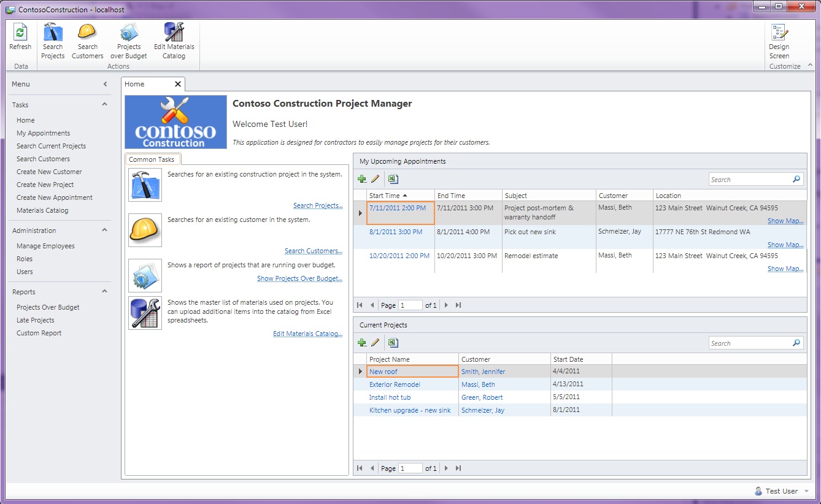Open the Test User dropdown in status bar
The image size is (821, 504).
pyautogui.click(x=806, y=491)
